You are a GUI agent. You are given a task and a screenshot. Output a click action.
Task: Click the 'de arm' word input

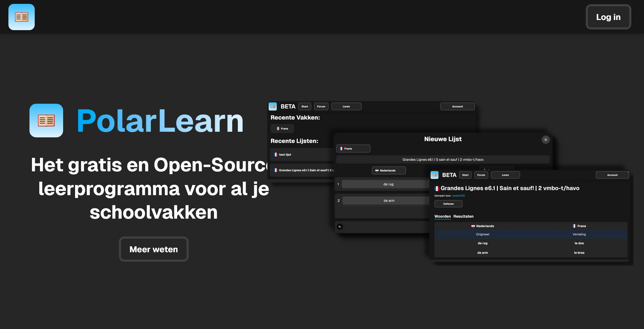386,200
